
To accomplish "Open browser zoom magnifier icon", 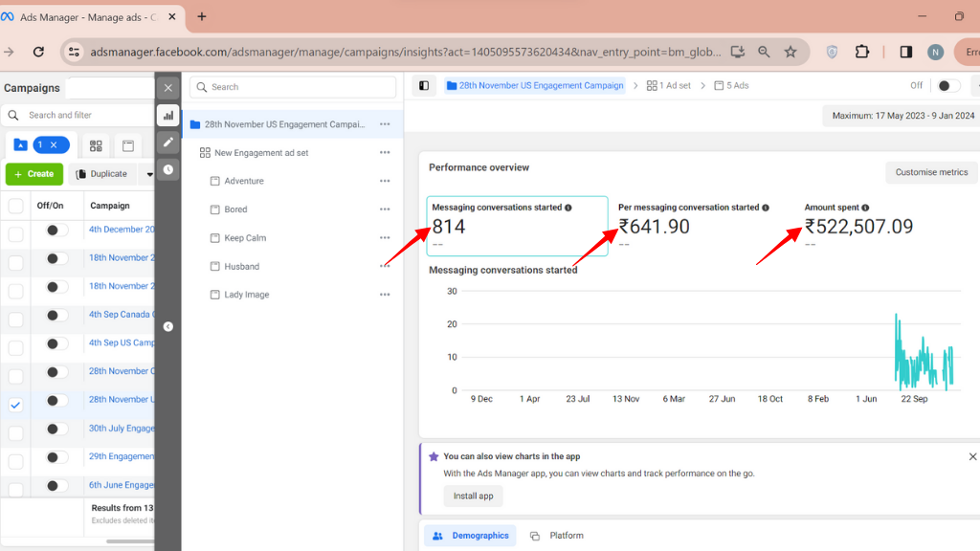I will (x=764, y=52).
